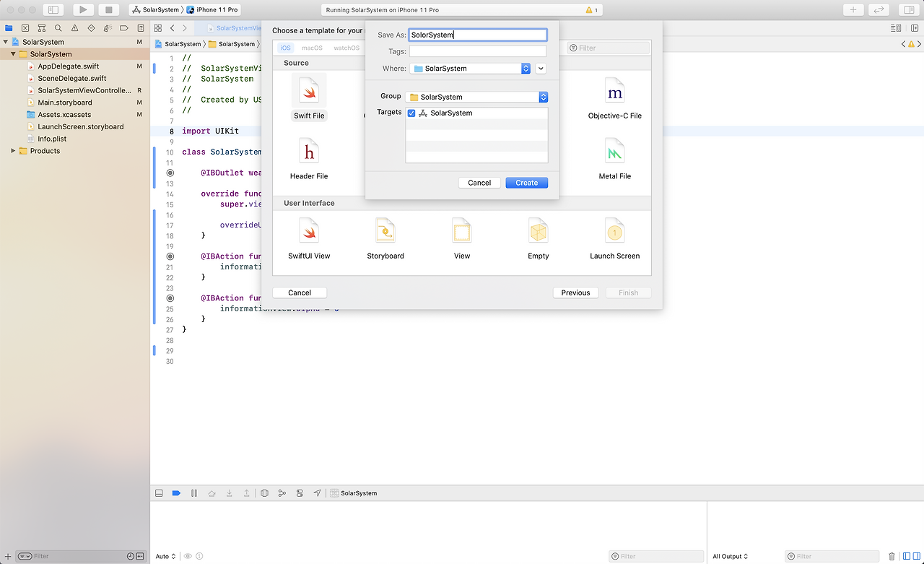Select the watchOS platform tab

[x=346, y=48]
